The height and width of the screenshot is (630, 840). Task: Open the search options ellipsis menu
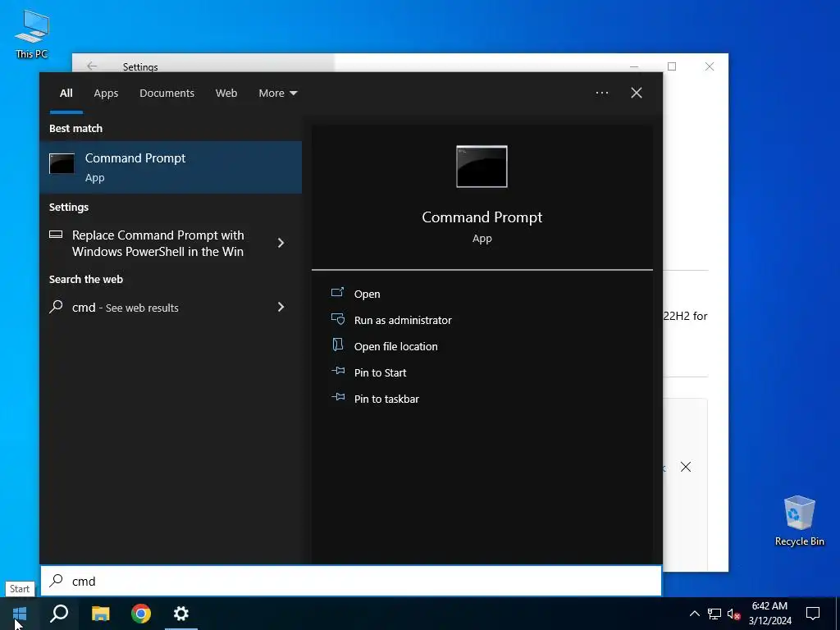click(601, 94)
